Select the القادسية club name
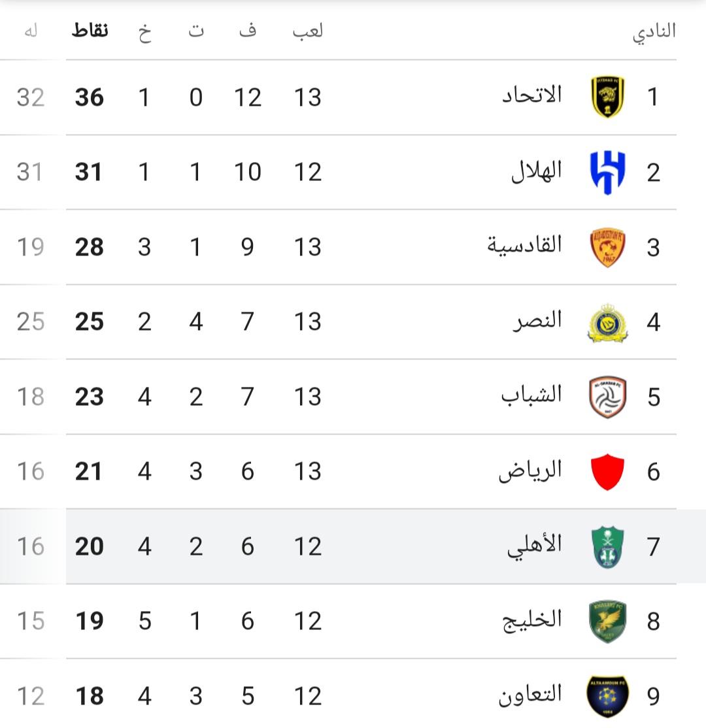Image resolution: width=706 pixels, height=728 pixels. click(x=524, y=245)
